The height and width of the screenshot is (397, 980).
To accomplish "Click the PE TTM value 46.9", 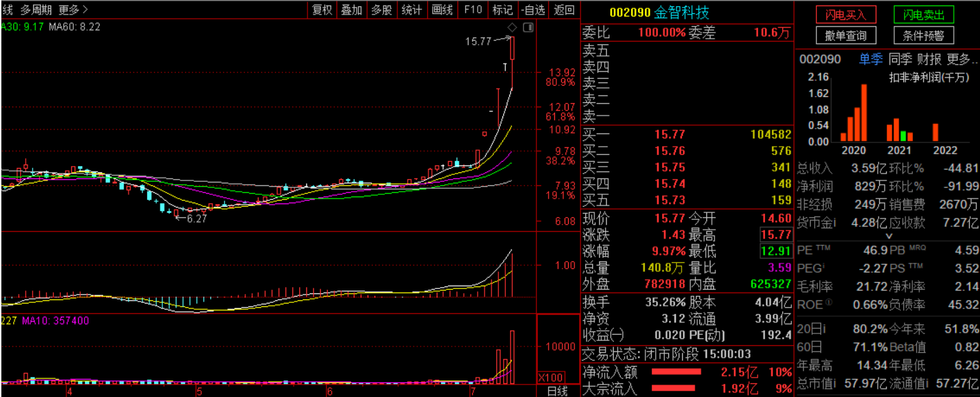I will click(874, 250).
